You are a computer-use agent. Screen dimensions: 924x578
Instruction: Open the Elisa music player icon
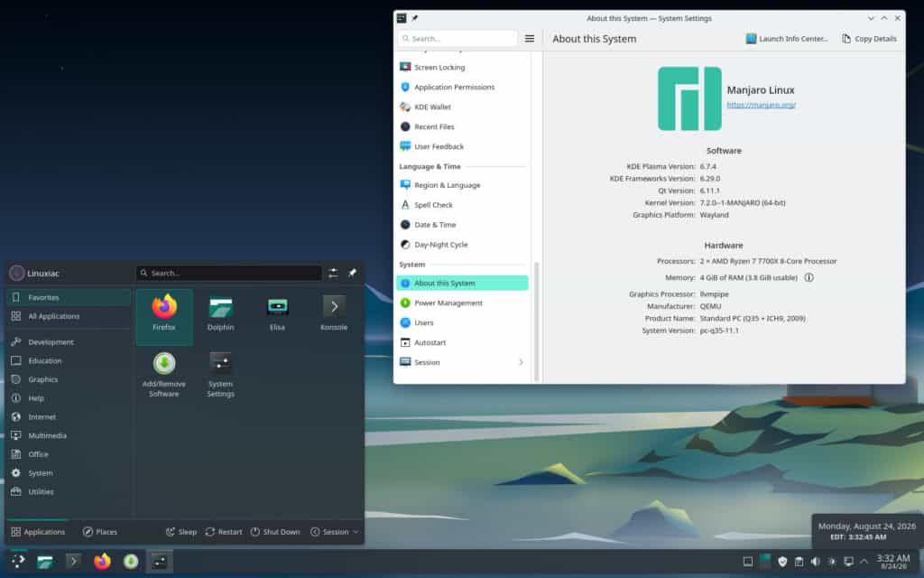(x=277, y=313)
